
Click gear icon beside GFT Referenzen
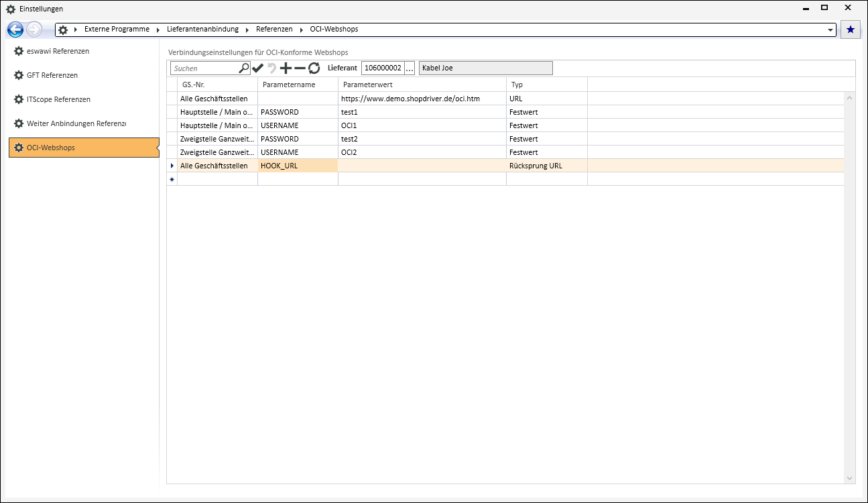coord(19,75)
